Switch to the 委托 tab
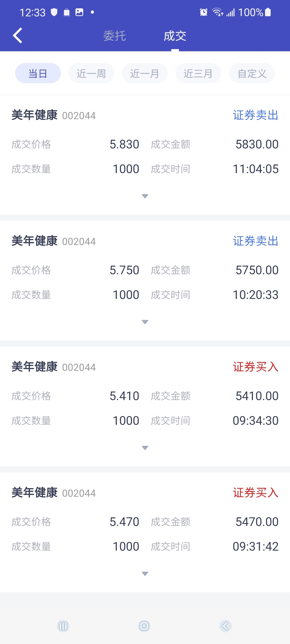The height and width of the screenshot is (644, 290). 115,36
